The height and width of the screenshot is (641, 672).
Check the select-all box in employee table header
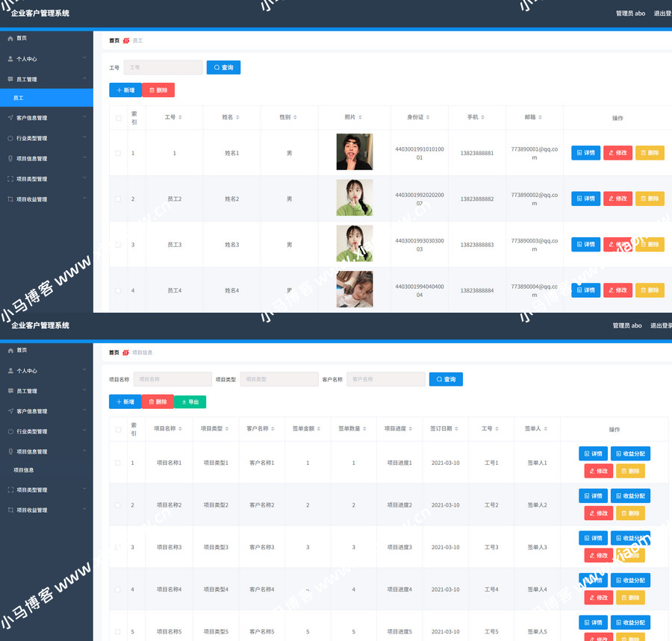(118, 118)
